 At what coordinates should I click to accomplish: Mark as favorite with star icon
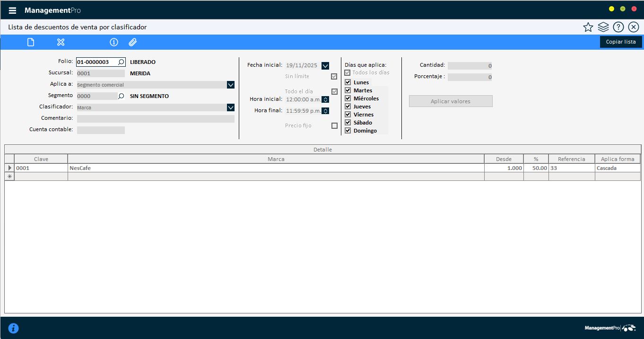(x=588, y=27)
